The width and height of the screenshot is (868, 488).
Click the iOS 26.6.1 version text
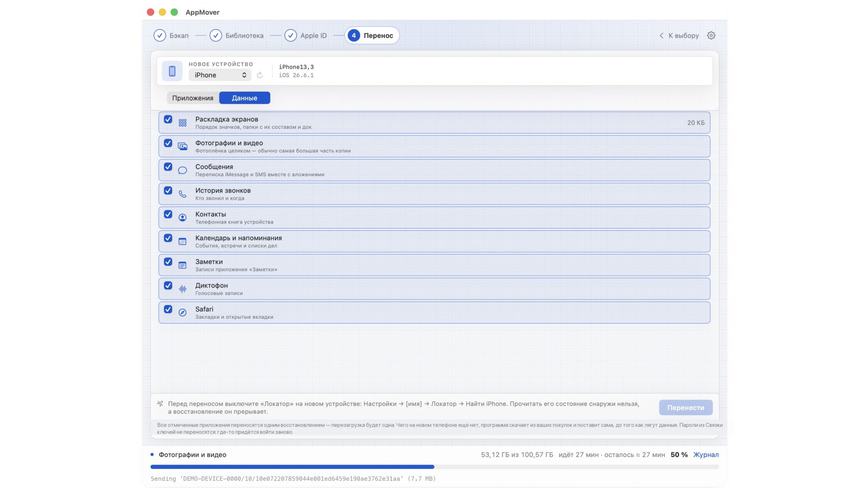[296, 75]
